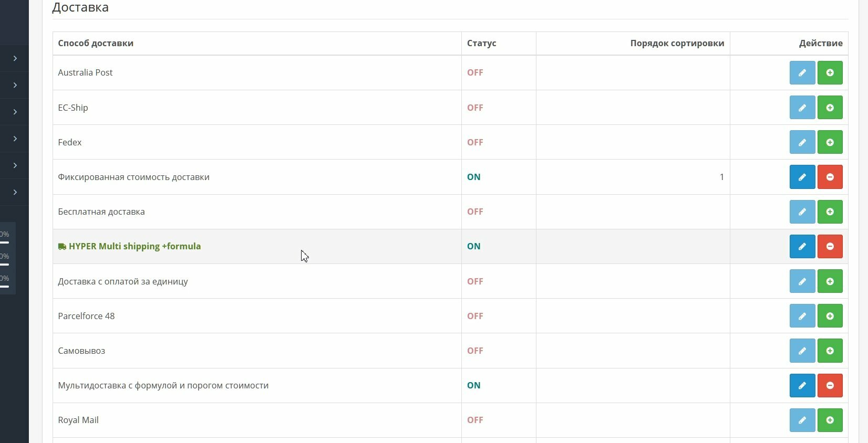This screenshot has height=443, width=868.
Task: Install the Бесплатная доставка method
Action: [830, 212]
